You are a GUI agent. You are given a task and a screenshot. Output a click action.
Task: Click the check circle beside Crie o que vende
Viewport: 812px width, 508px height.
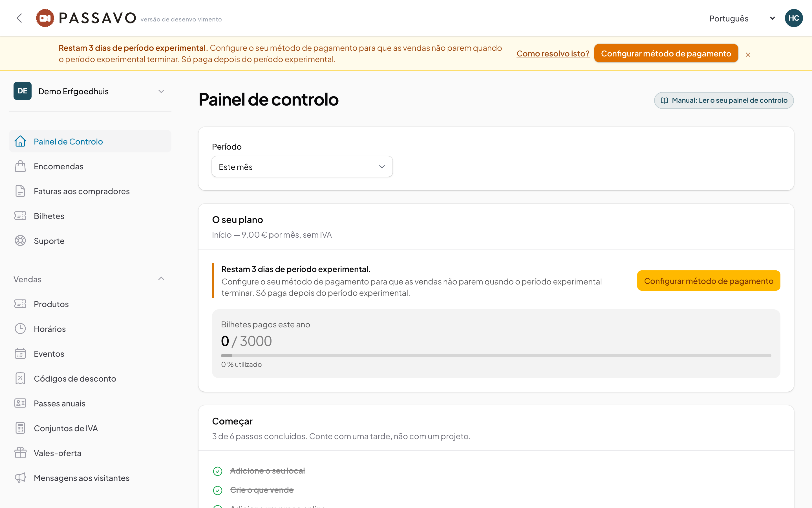tap(218, 491)
